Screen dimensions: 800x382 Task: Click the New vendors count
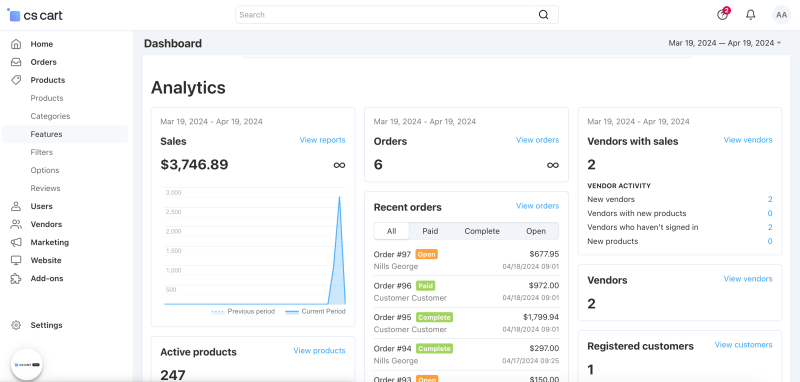pyautogui.click(x=770, y=199)
